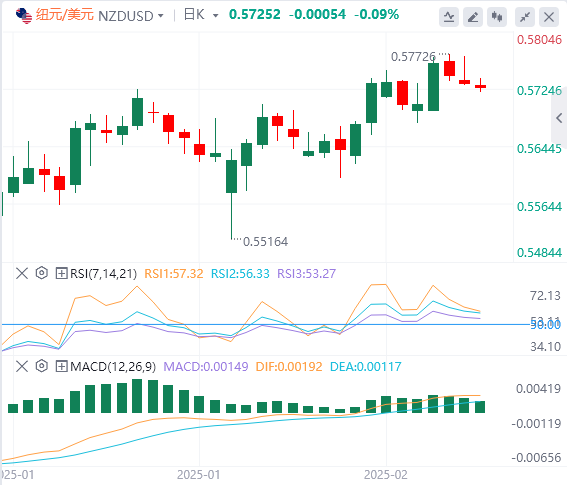Click the RSI 50.00 horizontal level line

266,324
